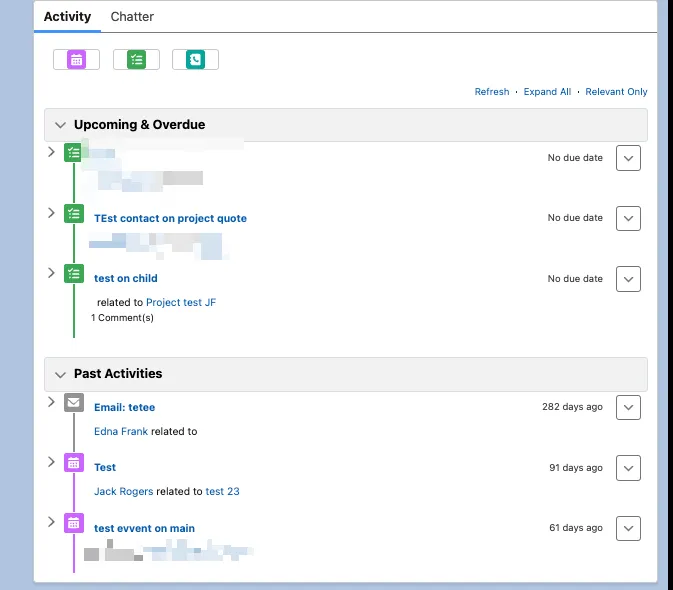Click the Upcoming & Overdue heading text
The height and width of the screenshot is (590, 673).
pos(139,124)
